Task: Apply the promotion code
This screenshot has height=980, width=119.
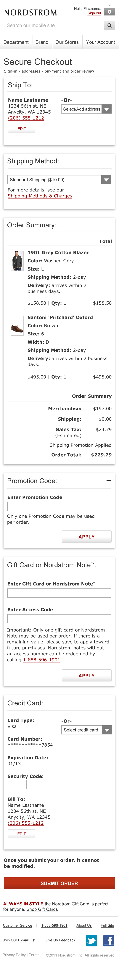Action: (87, 536)
